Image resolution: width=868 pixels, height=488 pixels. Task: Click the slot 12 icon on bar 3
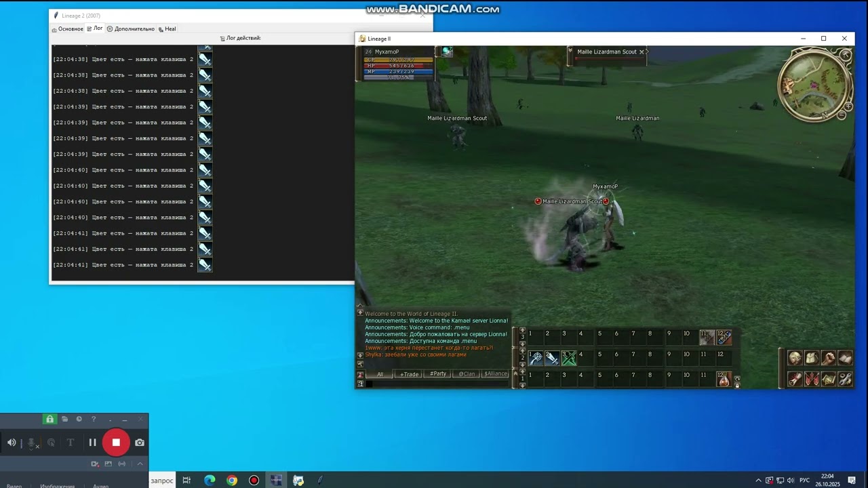(724, 338)
